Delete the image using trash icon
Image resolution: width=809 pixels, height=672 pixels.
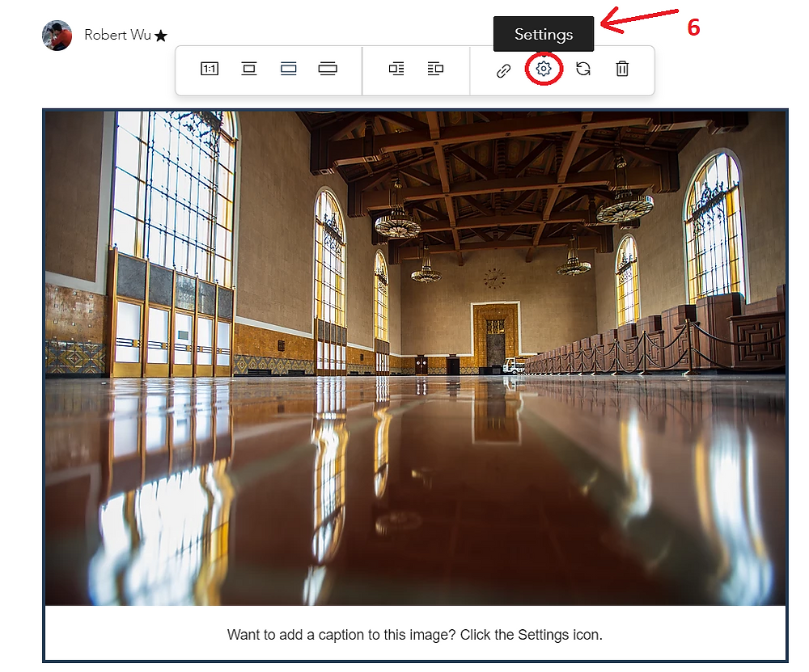[x=622, y=69]
